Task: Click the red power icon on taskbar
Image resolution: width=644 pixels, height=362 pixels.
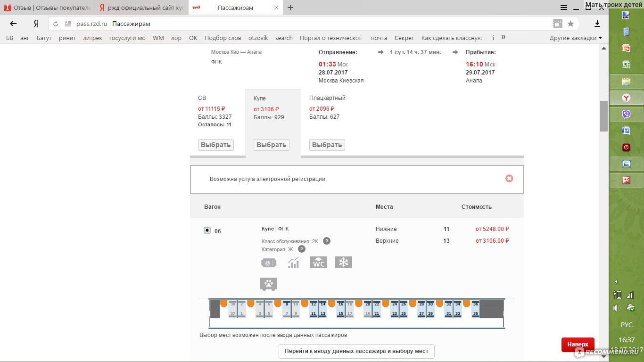Action: [626, 147]
